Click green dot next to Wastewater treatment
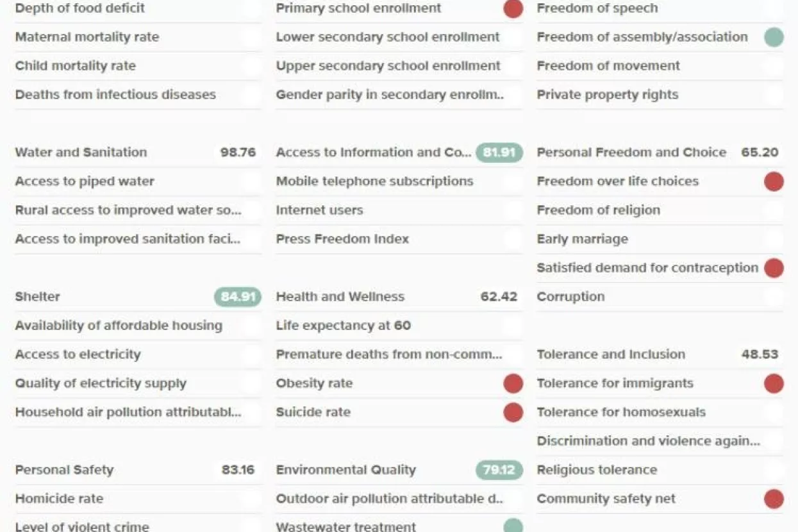 513,526
